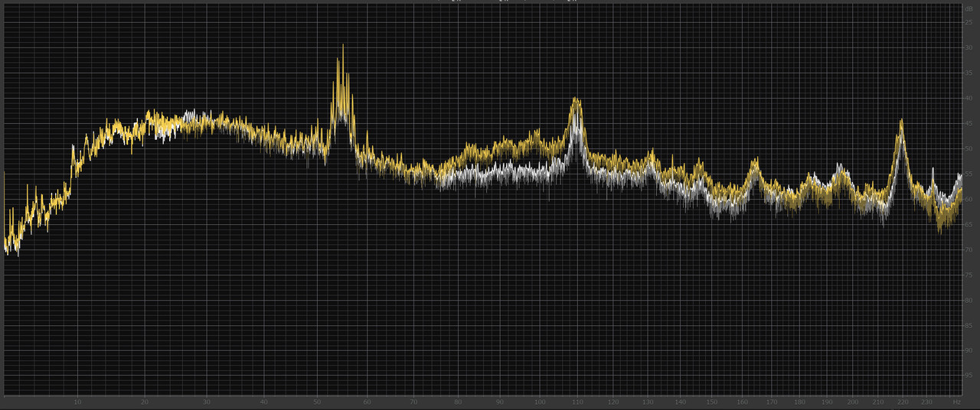Click the 110 frequency axis label
Image resolution: width=980 pixels, height=410 pixels.
[577, 402]
